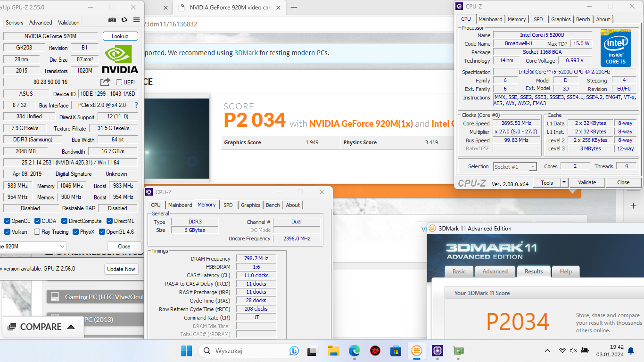Toggle the OpenGL 4.6 checkbox

(x=102, y=231)
